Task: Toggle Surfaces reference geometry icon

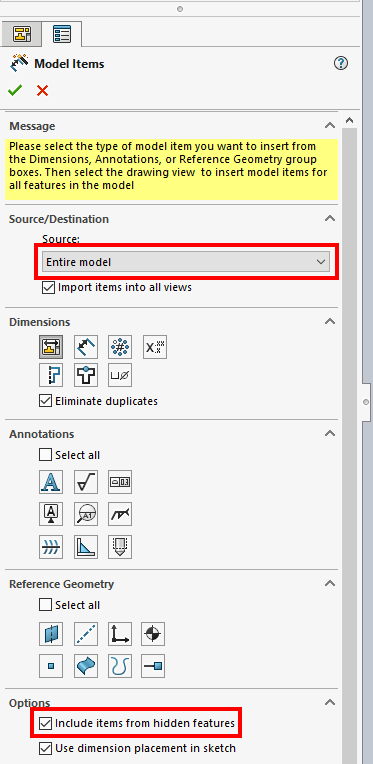Action: coord(86,666)
